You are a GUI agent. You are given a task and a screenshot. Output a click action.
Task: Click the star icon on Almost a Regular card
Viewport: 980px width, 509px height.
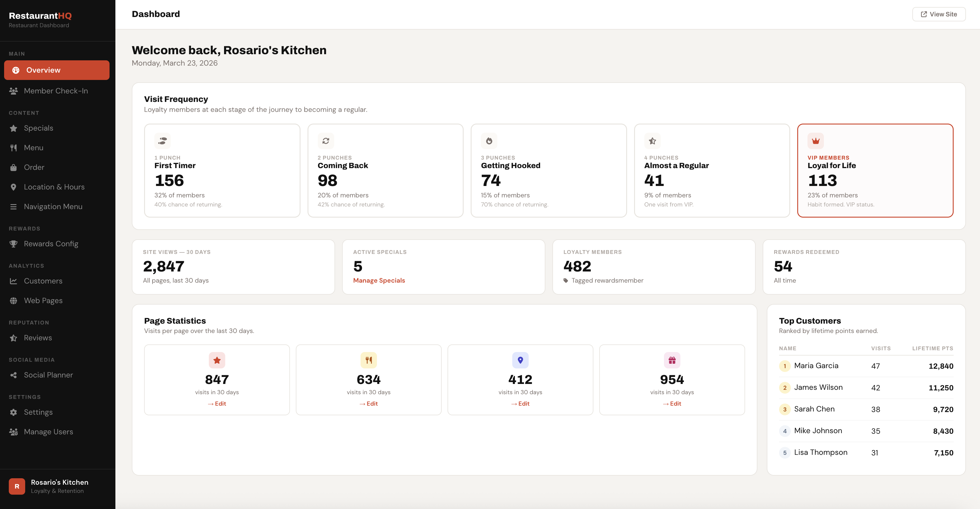pos(652,141)
